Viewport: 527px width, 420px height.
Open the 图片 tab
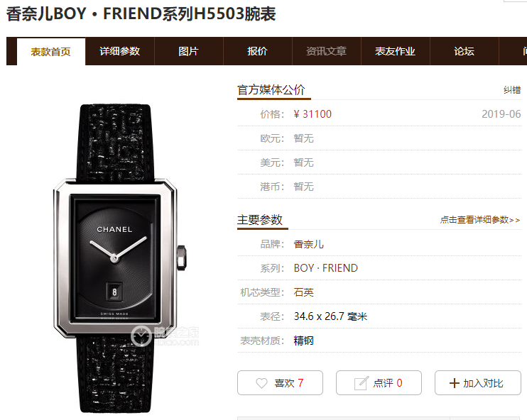188,51
